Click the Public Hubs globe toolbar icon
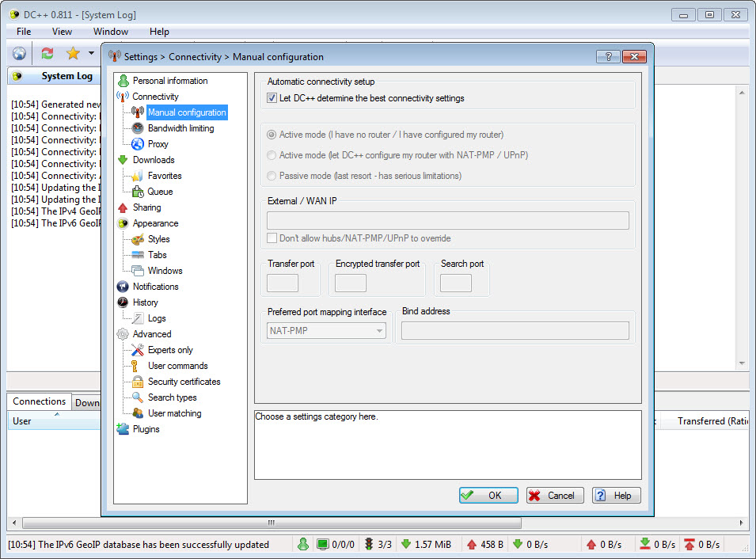Screen dimensions: 756x559 click(x=19, y=53)
